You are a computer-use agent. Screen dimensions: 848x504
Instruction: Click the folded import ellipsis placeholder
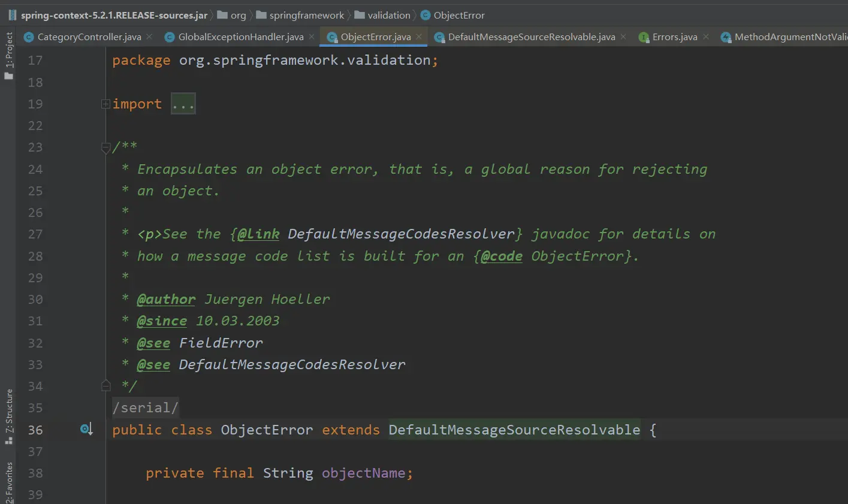pos(183,104)
